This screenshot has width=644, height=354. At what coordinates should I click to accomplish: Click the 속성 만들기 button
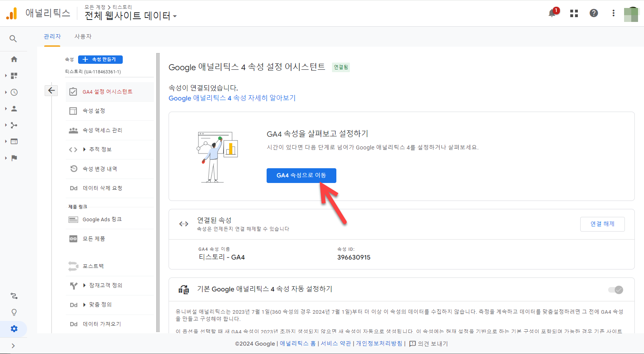point(100,59)
